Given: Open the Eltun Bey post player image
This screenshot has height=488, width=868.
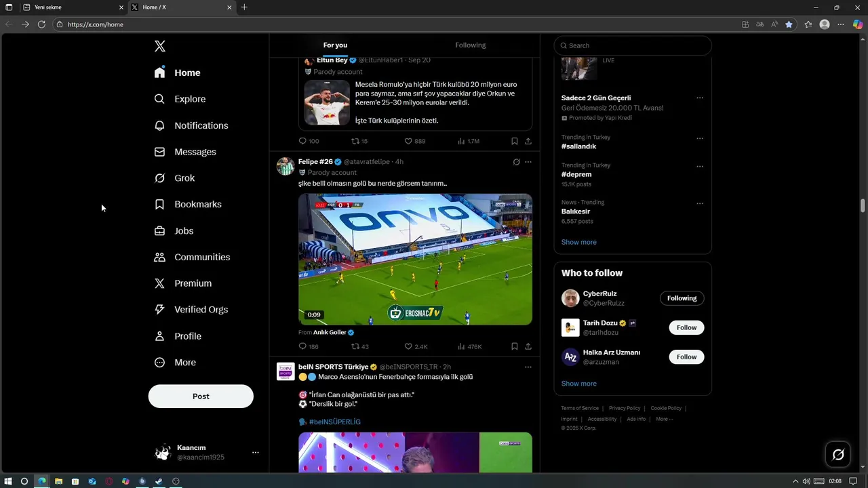Looking at the screenshot, I should pyautogui.click(x=327, y=102).
